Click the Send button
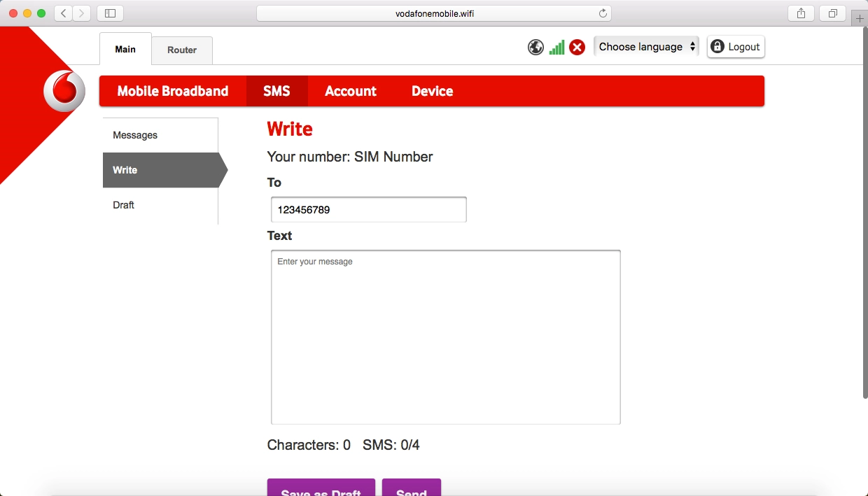This screenshot has height=496, width=868. coord(412,490)
